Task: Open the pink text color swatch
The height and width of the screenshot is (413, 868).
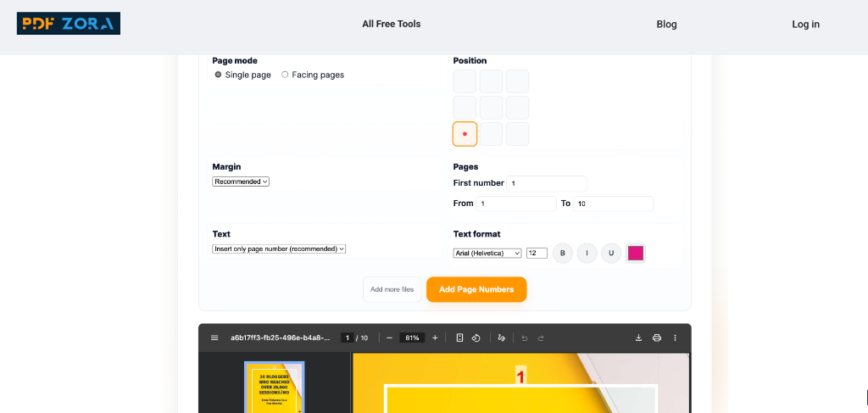Action: 636,253
